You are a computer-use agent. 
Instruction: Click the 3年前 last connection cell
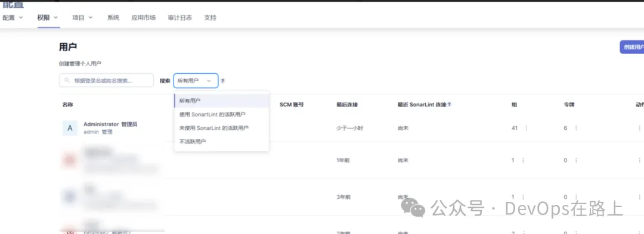343,197
